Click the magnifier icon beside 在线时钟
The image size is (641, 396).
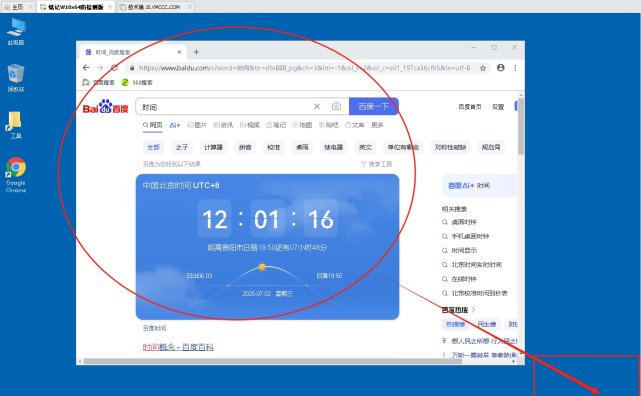[x=445, y=279]
